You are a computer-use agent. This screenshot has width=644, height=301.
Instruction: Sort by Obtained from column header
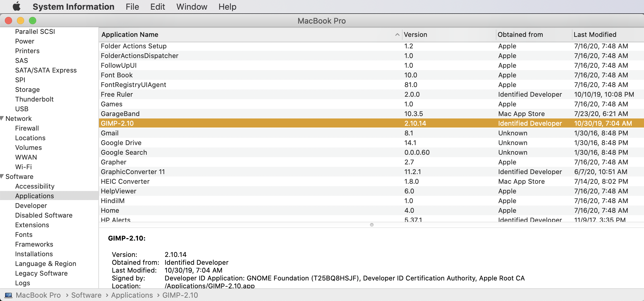(534, 35)
